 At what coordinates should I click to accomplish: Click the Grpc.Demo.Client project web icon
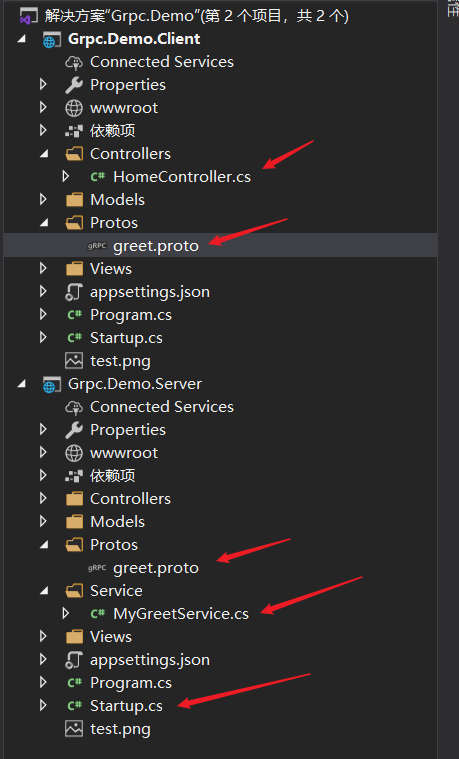51,39
